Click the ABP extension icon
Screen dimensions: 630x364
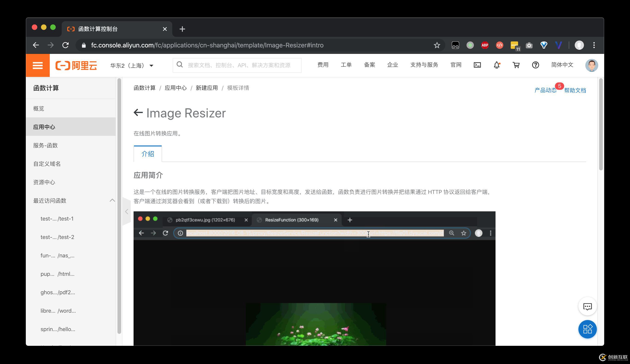(485, 45)
